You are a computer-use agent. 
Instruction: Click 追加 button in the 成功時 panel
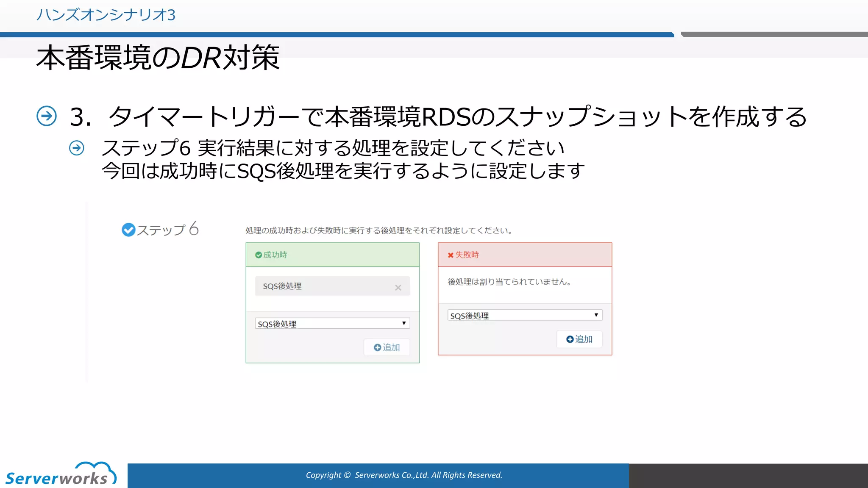(387, 347)
